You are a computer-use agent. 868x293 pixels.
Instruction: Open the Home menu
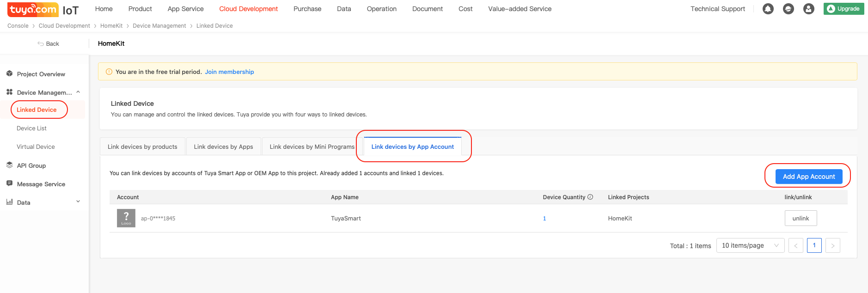coord(104,9)
